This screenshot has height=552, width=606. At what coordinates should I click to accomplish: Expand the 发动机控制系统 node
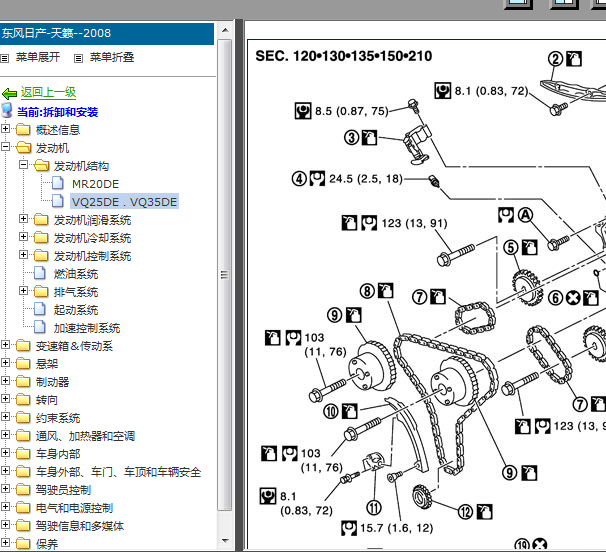pos(23,254)
